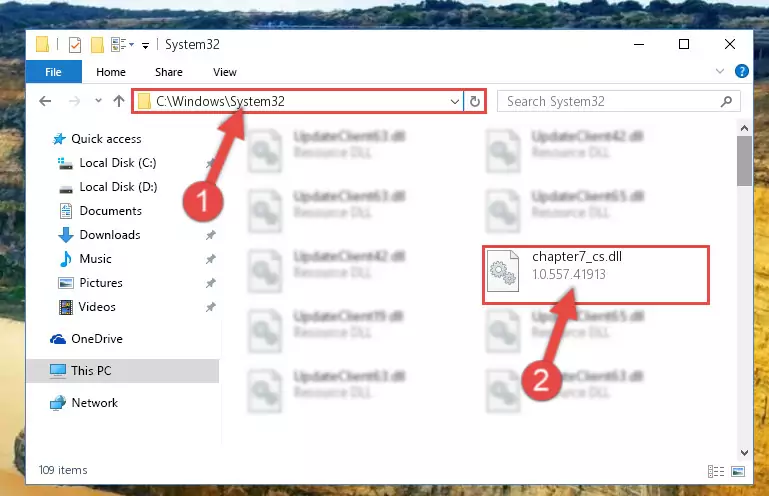Select the chapter7_cs.dll file
Image resolution: width=769 pixels, height=496 pixels.
(595, 275)
